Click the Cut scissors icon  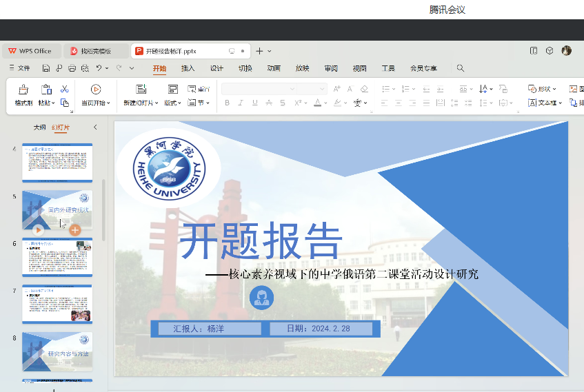[64, 89]
